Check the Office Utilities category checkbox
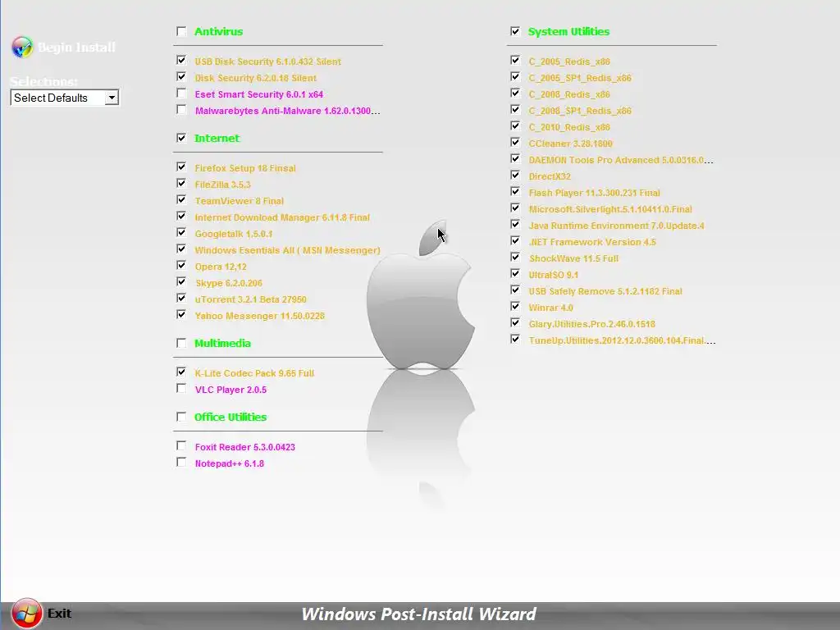Image resolution: width=840 pixels, height=630 pixels. [181, 417]
